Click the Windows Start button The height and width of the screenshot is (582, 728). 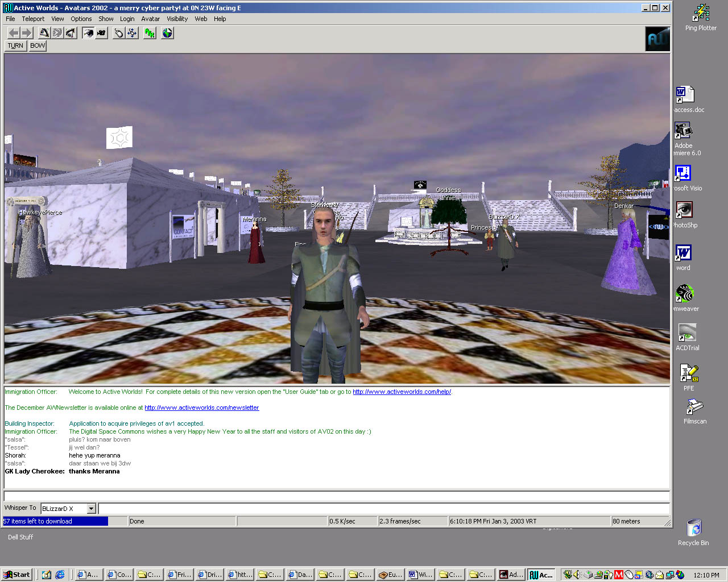(16, 575)
